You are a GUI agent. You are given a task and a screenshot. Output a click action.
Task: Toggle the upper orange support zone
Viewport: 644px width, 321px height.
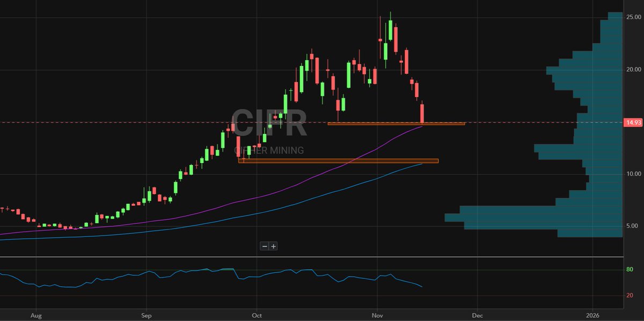[394, 124]
